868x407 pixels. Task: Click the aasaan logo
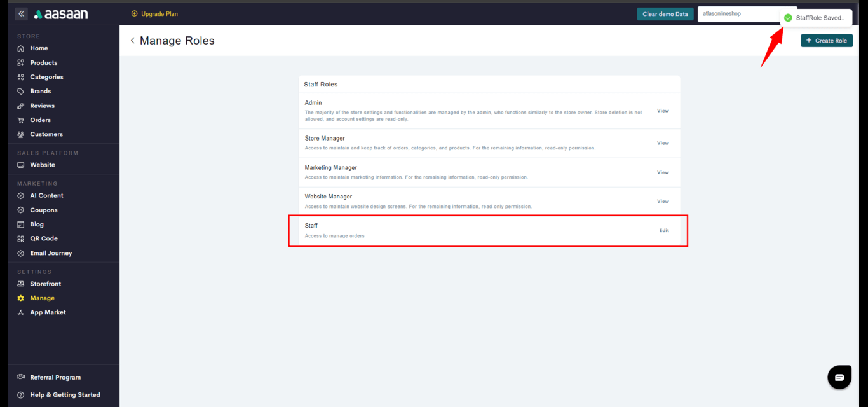(61, 14)
